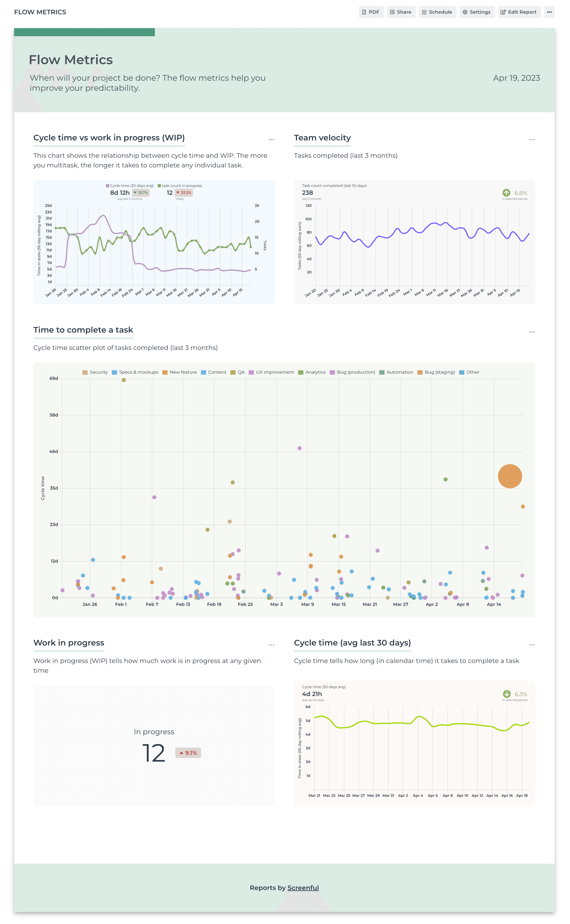Click the Cycle time vs work in progress title
570x924 pixels.
point(109,138)
